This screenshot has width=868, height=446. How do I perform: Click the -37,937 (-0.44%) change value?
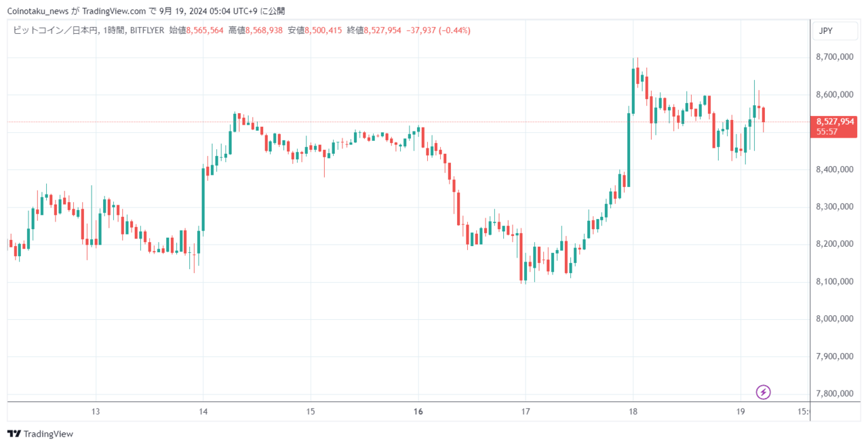point(438,31)
